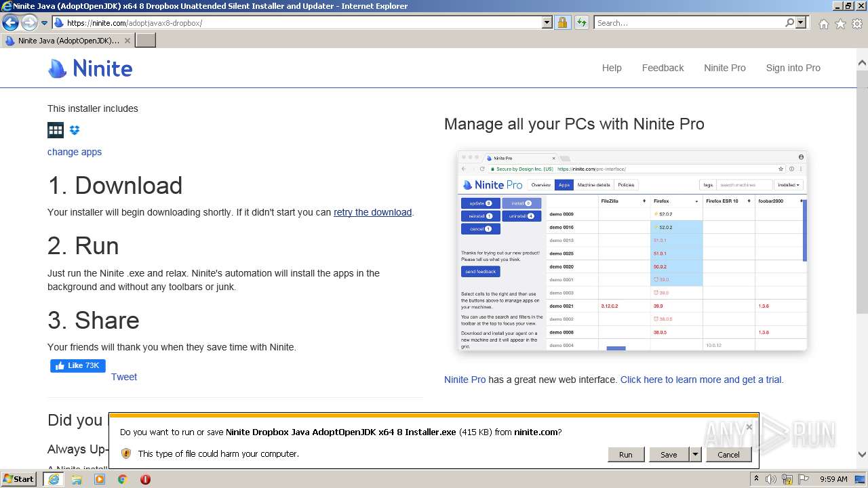Click here to learn more trial link
This screenshot has height=488, width=868.
[702, 380]
